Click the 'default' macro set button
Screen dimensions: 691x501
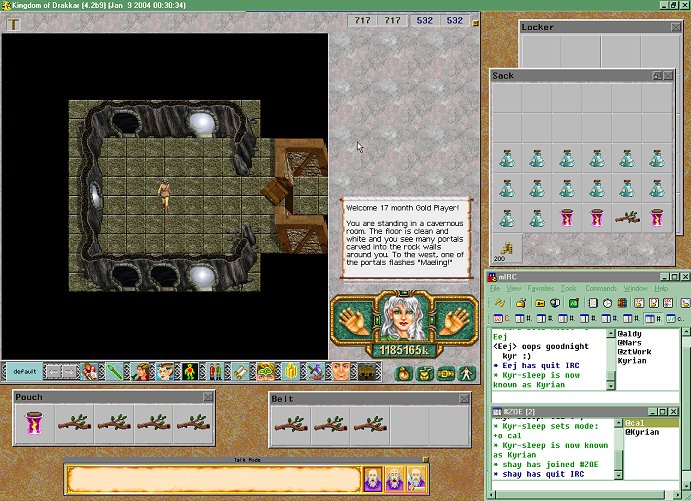(25, 371)
